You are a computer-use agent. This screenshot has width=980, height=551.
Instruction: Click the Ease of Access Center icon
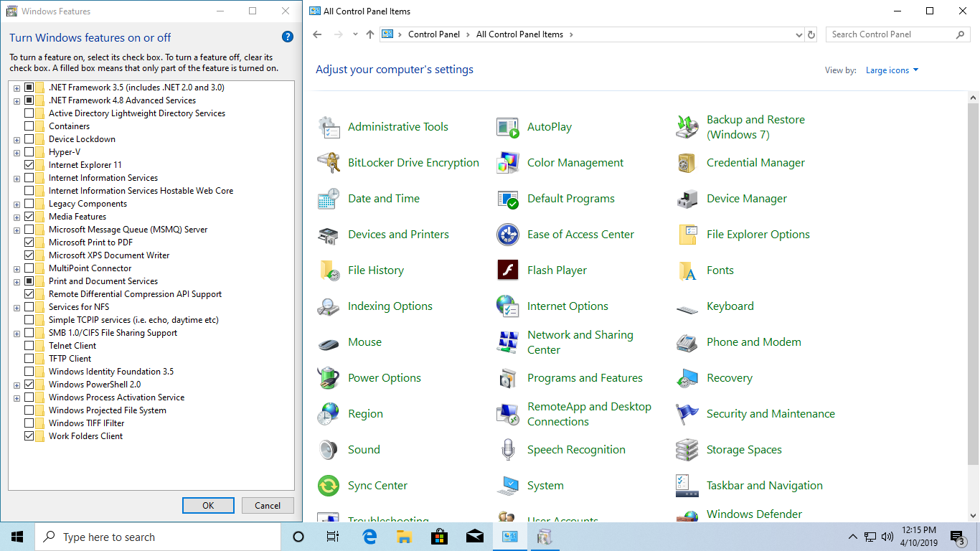[507, 235]
